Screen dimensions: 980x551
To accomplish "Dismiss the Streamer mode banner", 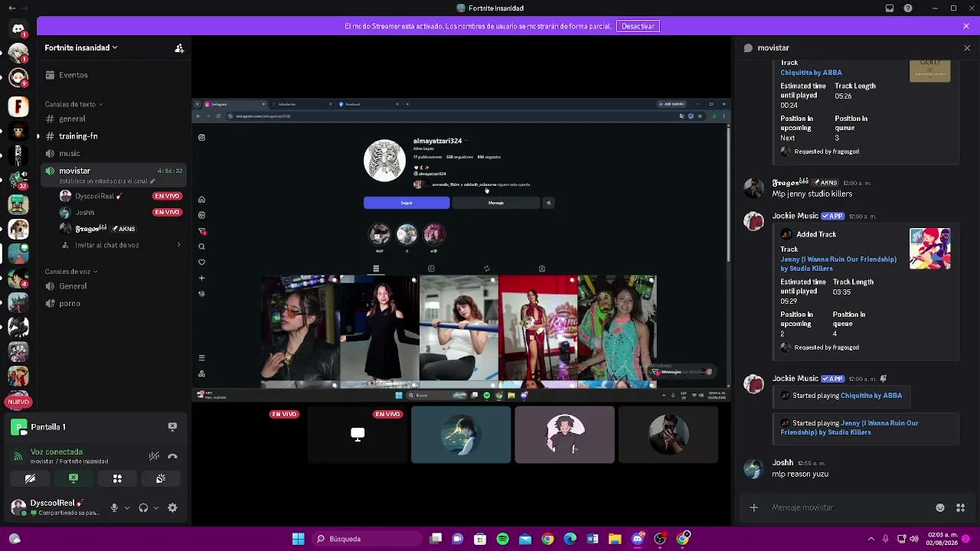I will tap(966, 26).
